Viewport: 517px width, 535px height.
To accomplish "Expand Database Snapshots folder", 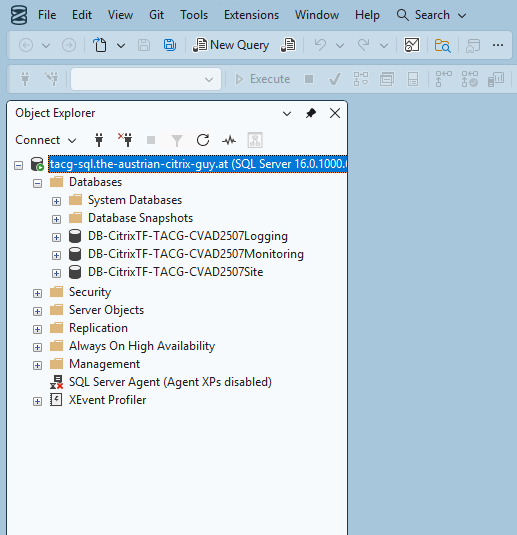I will (56, 219).
